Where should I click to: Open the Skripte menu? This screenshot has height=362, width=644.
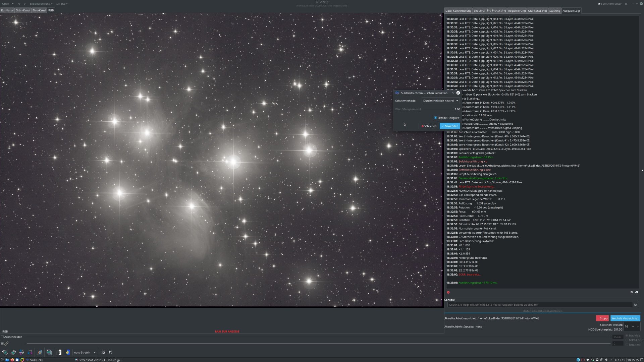62,4
